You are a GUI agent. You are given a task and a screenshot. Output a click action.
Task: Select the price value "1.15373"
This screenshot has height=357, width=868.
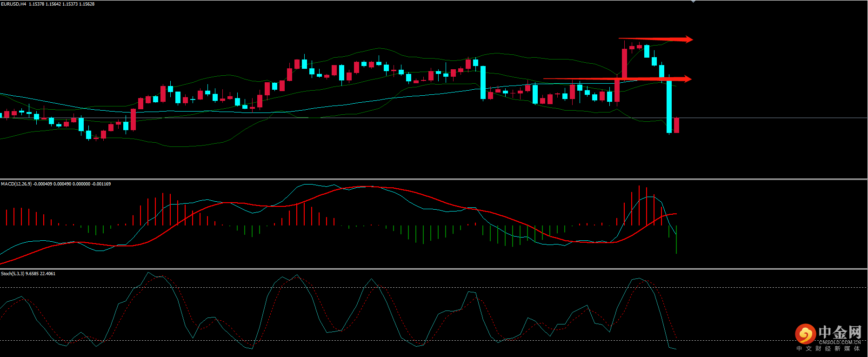click(70, 4)
